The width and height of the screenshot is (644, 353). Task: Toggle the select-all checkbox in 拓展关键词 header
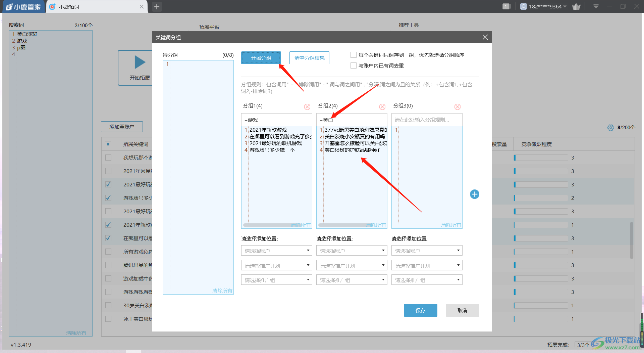pos(108,144)
